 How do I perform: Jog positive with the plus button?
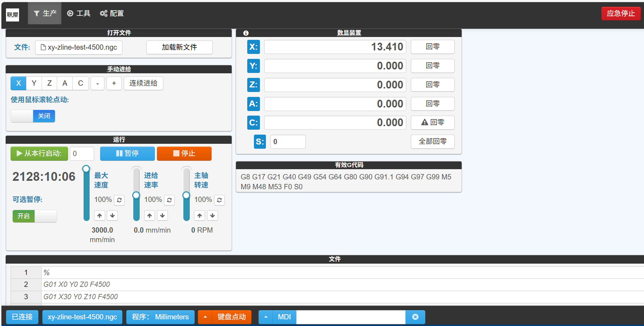point(114,83)
